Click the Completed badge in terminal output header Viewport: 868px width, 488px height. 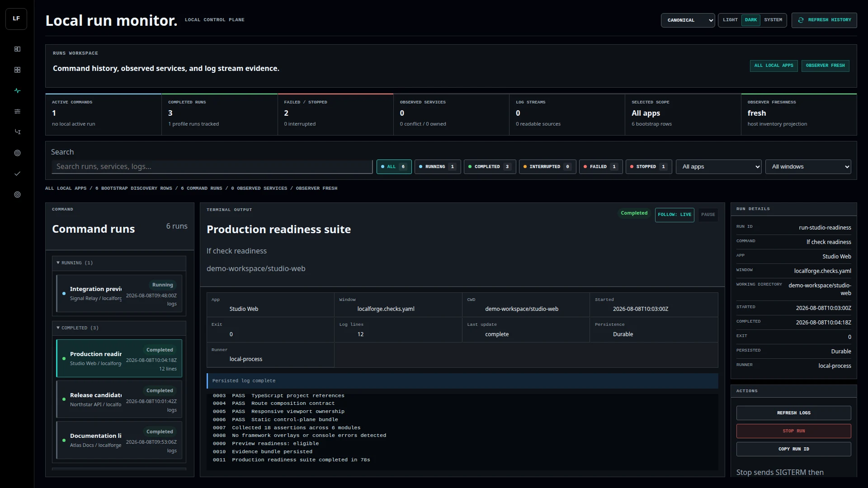(x=634, y=213)
